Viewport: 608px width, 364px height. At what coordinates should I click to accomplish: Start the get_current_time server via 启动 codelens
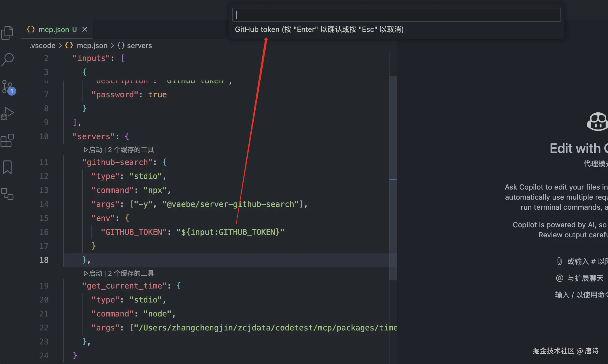[93, 273]
